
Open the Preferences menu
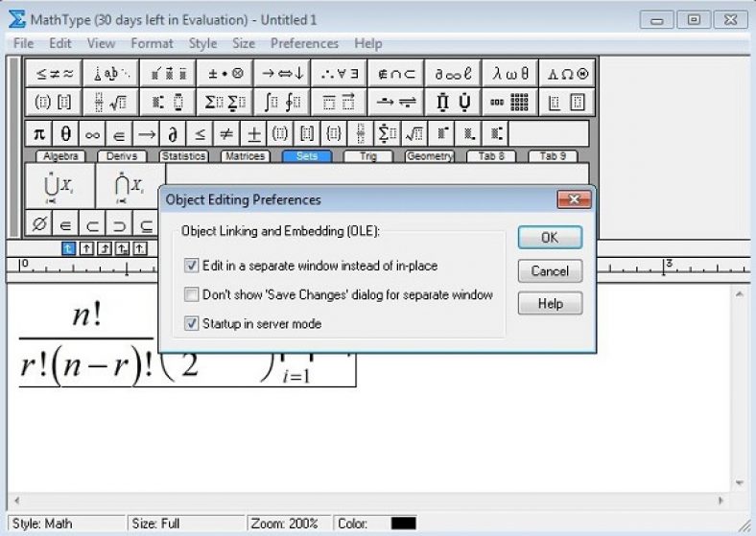(305, 43)
